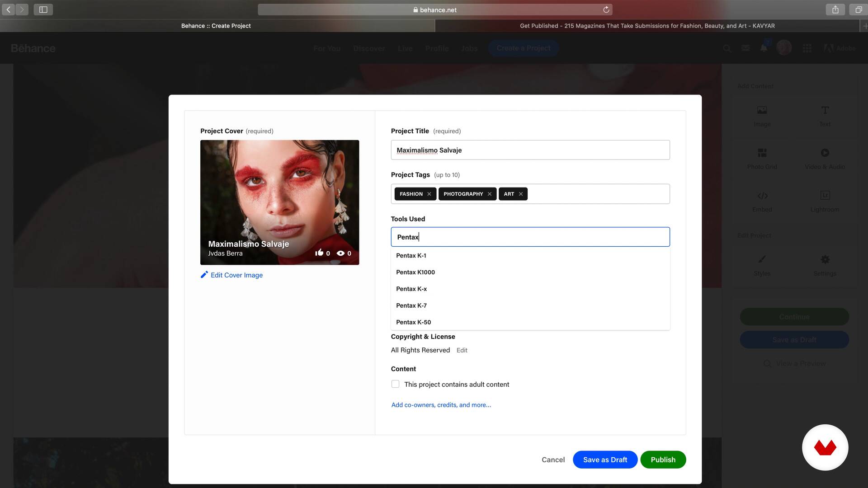
Task: Click the Save as Draft button
Action: 605,460
